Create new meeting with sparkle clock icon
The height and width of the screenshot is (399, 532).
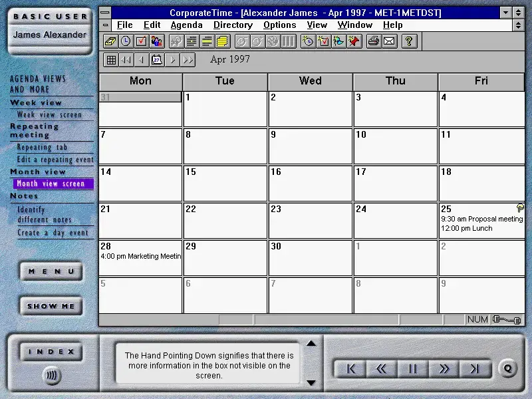308,41
